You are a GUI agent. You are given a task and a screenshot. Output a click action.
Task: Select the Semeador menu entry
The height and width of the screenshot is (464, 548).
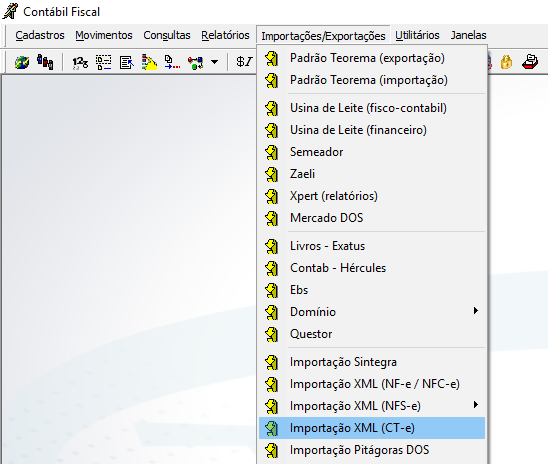click(x=372, y=152)
